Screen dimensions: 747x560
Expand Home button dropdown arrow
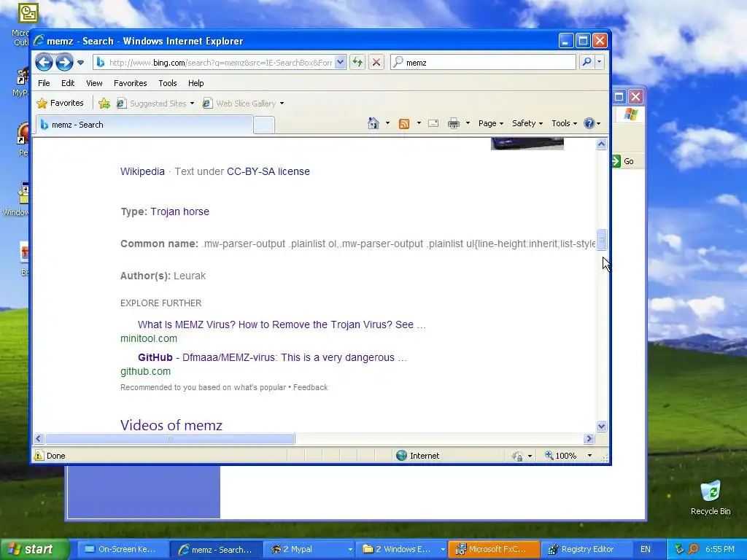coord(387,123)
